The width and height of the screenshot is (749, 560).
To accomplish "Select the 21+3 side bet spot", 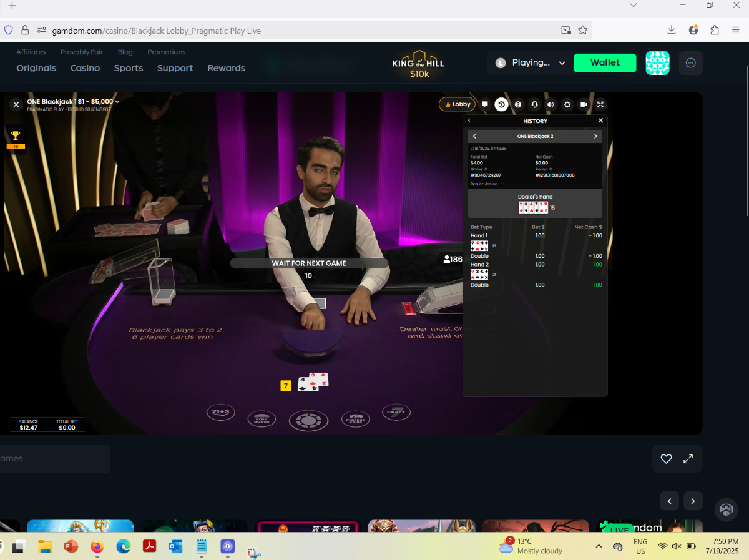I will [x=220, y=412].
